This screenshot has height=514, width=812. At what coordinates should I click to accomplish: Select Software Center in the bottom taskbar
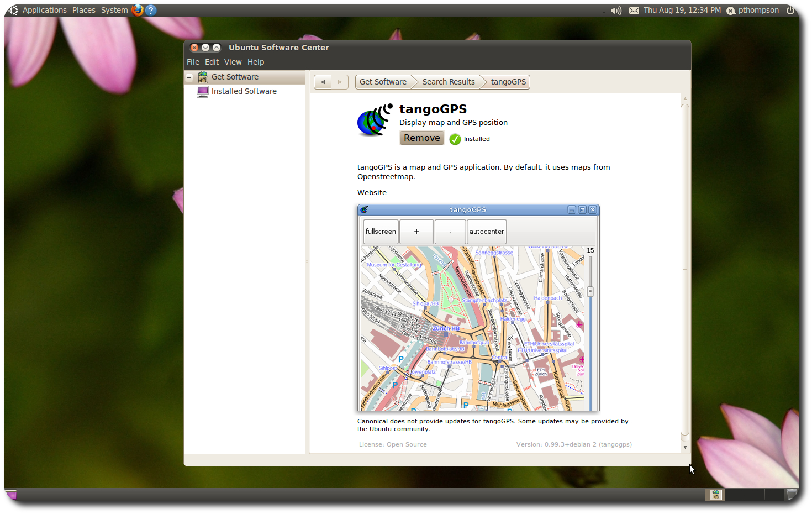pyautogui.click(x=716, y=495)
